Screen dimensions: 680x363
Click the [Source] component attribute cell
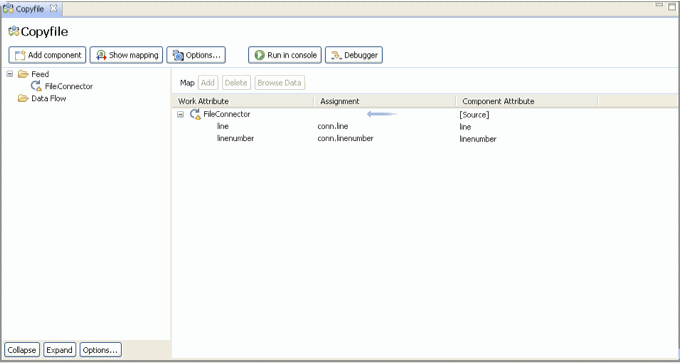(x=474, y=115)
